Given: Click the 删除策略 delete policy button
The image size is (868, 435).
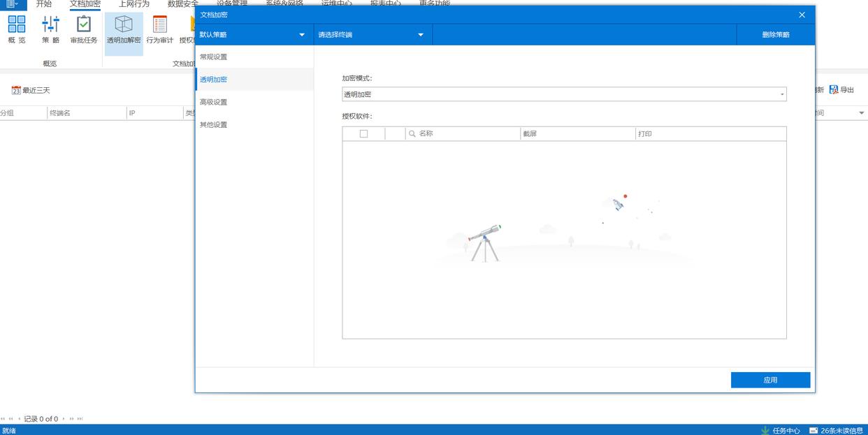Looking at the screenshot, I should 776,34.
